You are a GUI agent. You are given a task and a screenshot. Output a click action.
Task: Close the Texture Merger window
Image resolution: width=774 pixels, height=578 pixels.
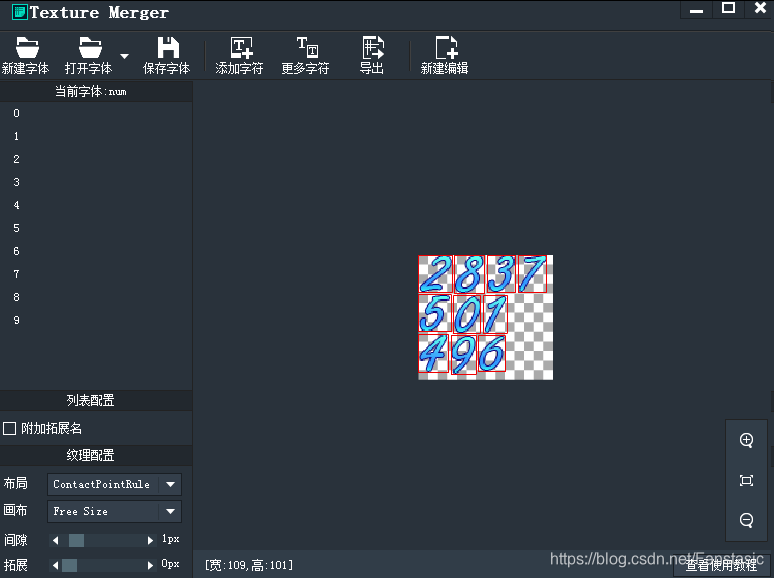pyautogui.click(x=760, y=8)
